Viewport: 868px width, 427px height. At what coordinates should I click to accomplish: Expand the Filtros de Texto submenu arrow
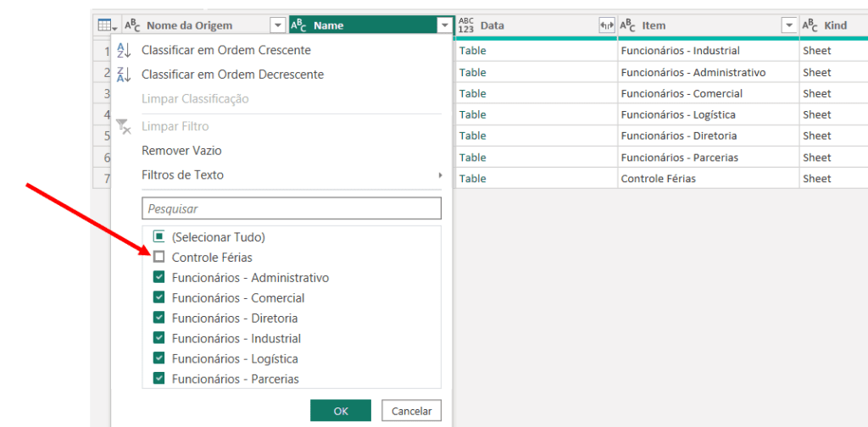(440, 175)
